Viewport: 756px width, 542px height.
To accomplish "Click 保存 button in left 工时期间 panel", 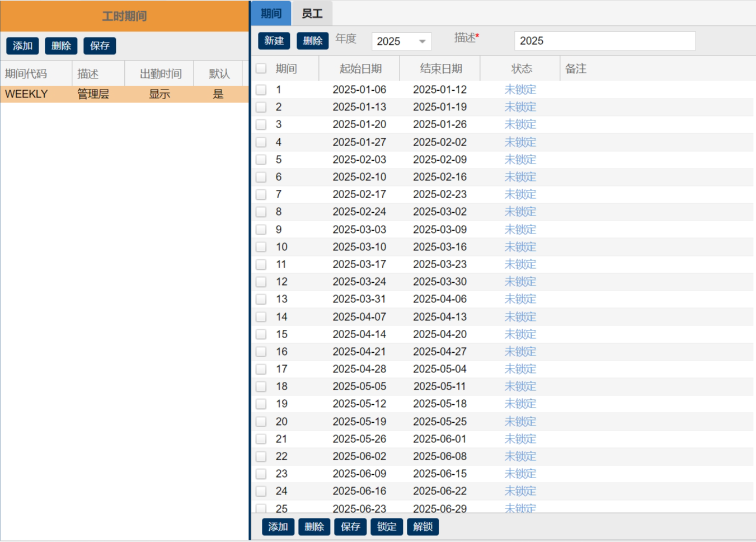I will click(100, 46).
